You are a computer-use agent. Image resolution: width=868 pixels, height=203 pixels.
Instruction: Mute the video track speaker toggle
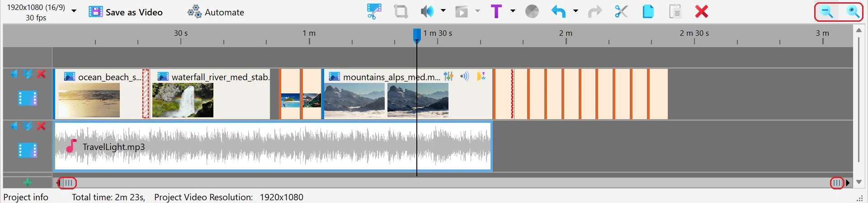click(14, 74)
